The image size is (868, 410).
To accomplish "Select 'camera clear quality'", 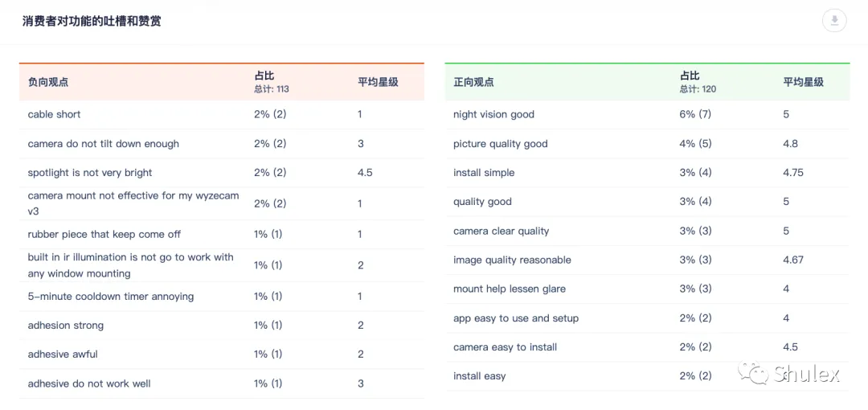I will (x=501, y=231).
